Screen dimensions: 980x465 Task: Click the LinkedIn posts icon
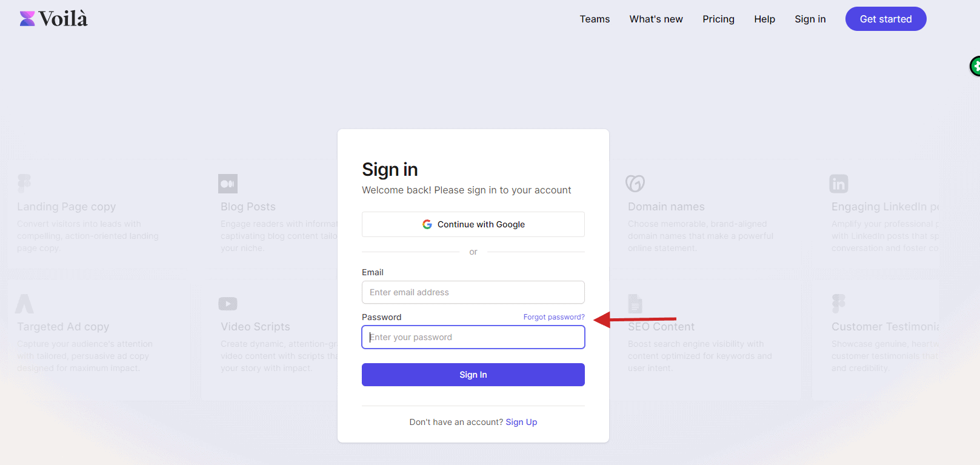click(x=839, y=184)
